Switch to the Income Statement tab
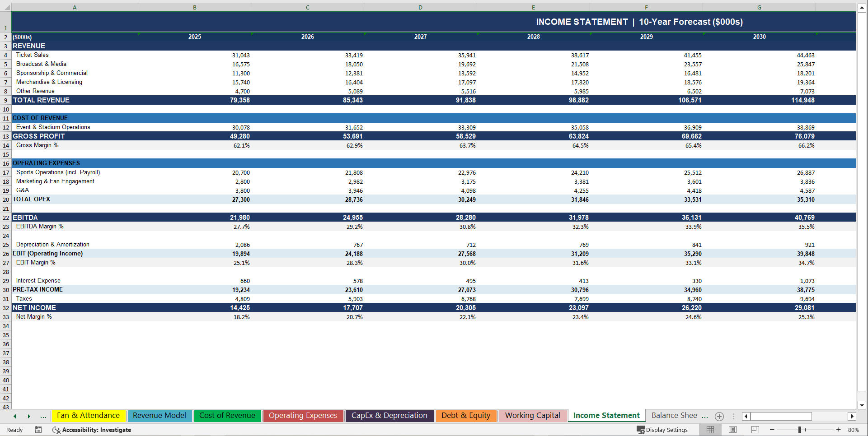The image size is (868, 436). [606, 415]
